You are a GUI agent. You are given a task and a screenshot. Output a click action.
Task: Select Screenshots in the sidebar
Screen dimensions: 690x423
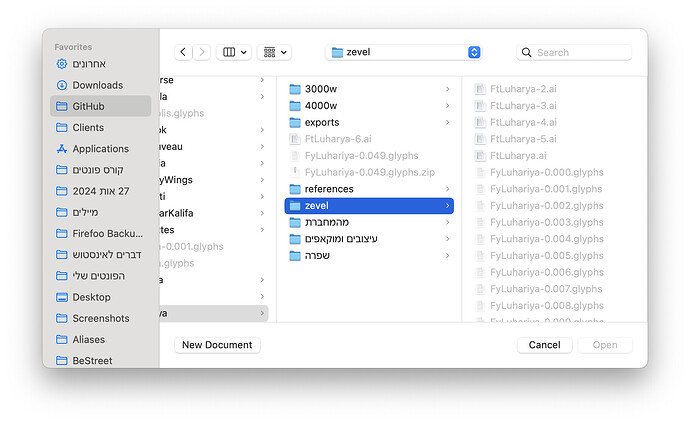pyautogui.click(x=100, y=318)
